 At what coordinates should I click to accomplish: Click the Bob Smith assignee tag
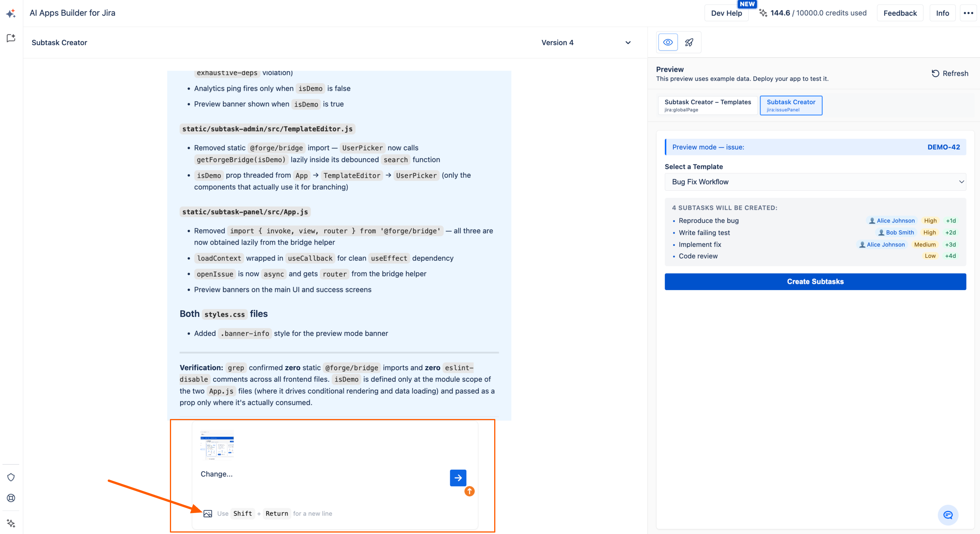896,233
